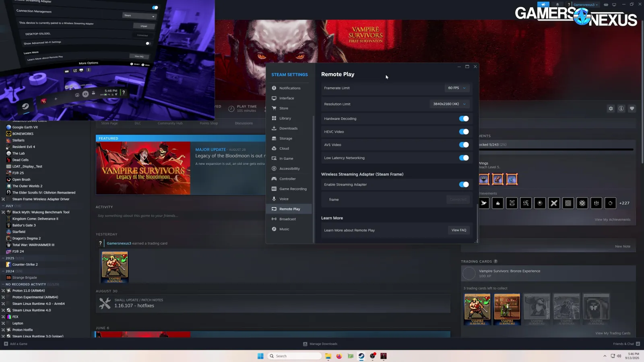Click the volume icon in the system tray
Image resolution: width=644 pixels, height=362 pixels.
pyautogui.click(x=619, y=356)
